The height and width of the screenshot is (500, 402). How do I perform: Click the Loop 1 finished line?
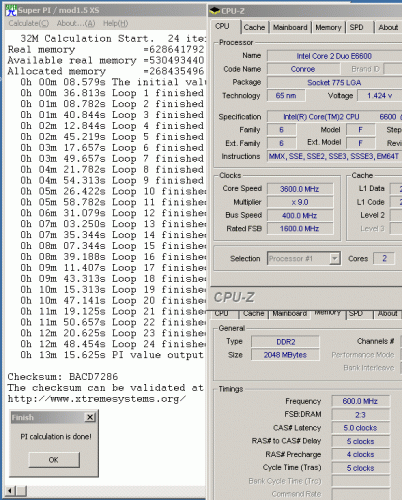pyautogui.click(x=112, y=93)
